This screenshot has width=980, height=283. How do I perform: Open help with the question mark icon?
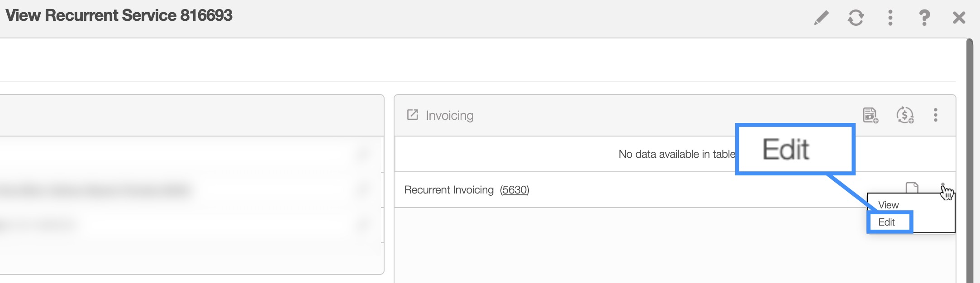click(x=924, y=18)
